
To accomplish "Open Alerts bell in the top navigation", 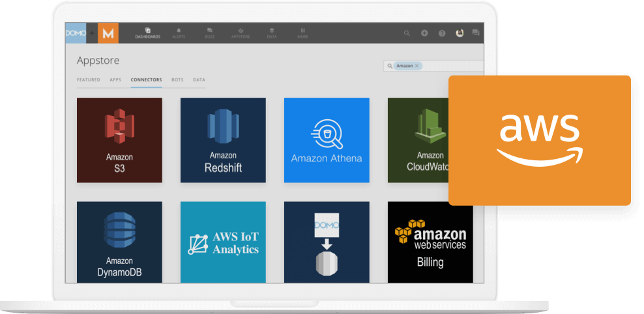I will [179, 33].
